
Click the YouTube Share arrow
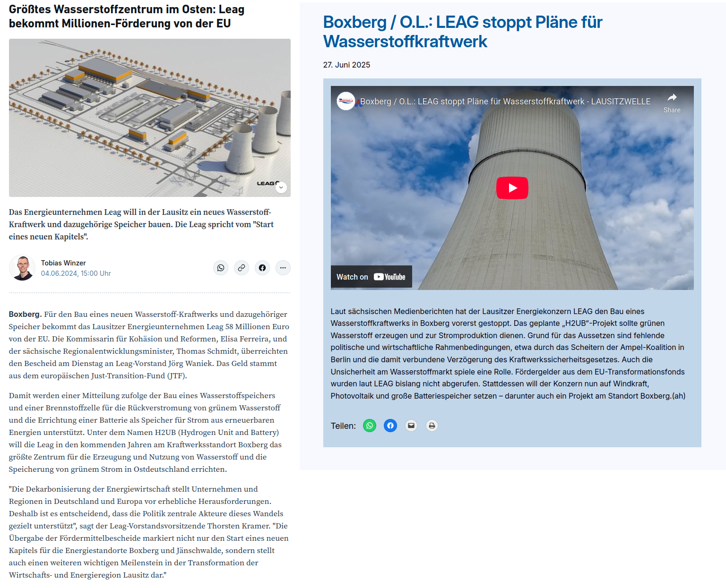pyautogui.click(x=672, y=102)
